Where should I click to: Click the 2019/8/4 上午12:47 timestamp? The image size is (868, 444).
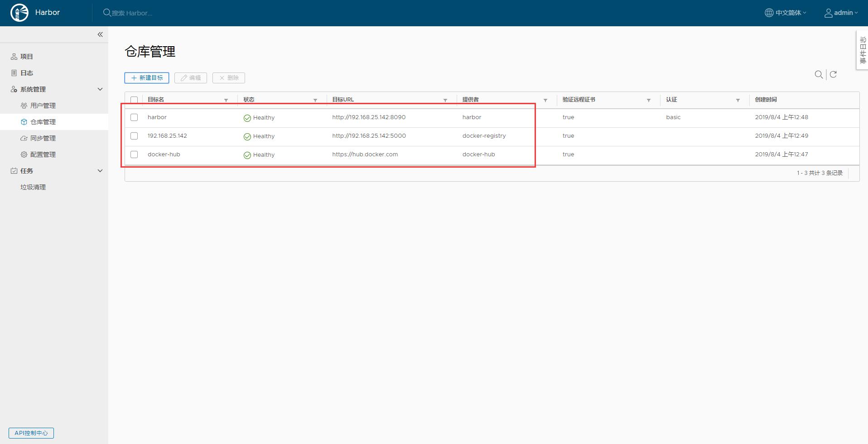coord(781,154)
